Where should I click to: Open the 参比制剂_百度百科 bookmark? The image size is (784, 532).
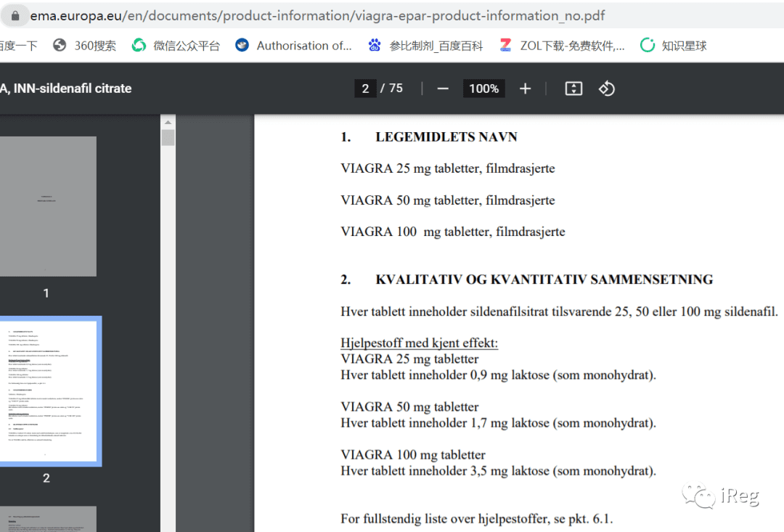point(425,46)
